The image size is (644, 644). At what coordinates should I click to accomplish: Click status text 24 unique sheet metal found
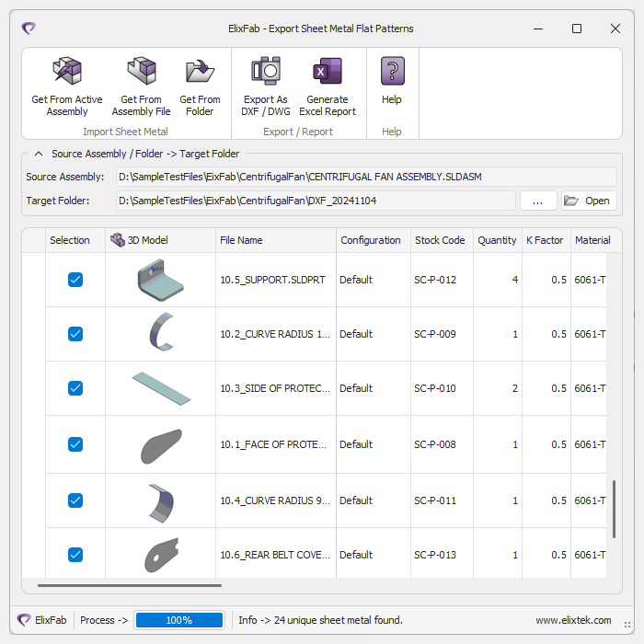click(x=339, y=620)
